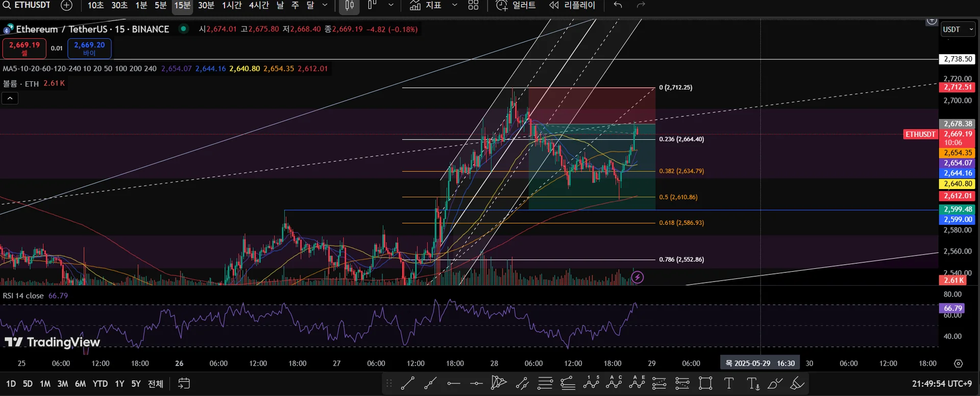Collapse the indicator legend with chevron

click(10, 98)
